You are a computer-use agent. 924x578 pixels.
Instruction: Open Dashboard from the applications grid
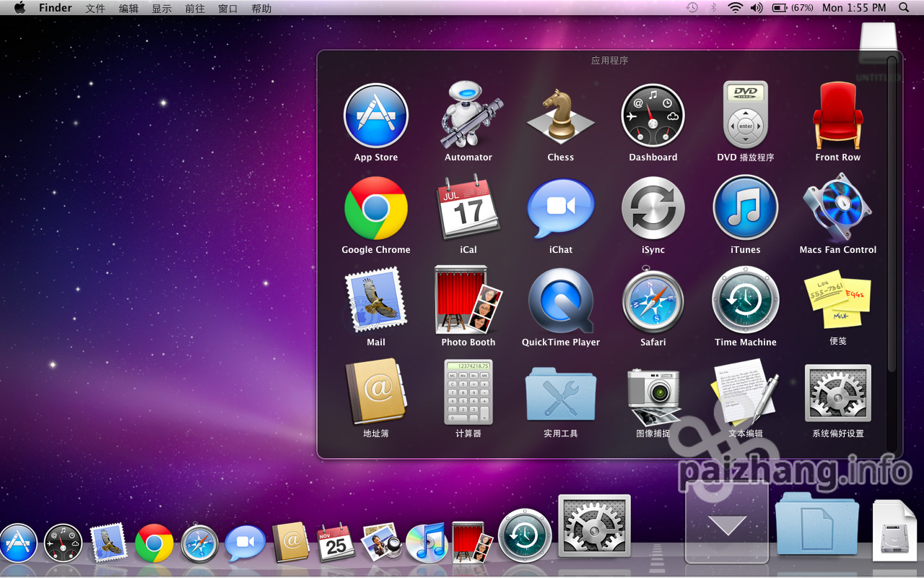(653, 116)
